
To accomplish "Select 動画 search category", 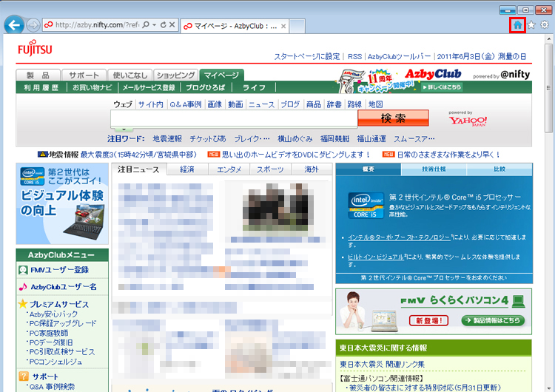I will tap(235, 104).
